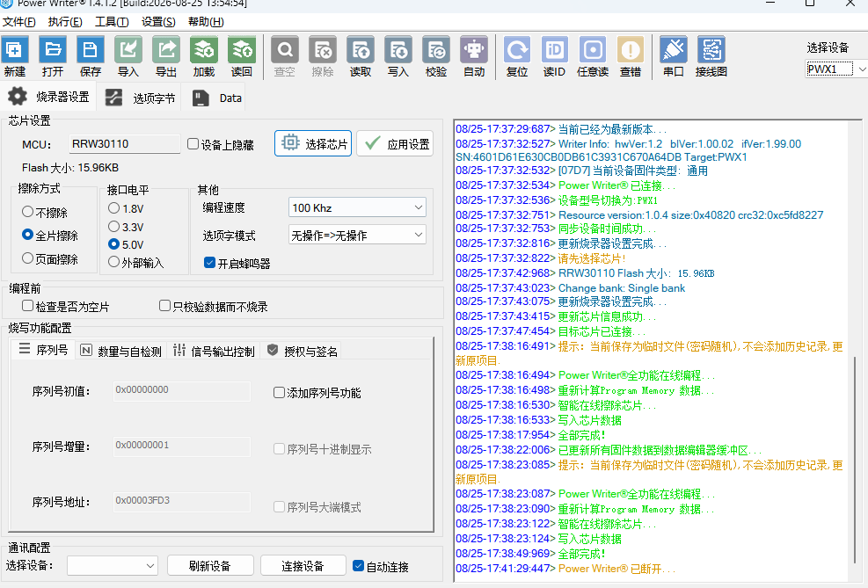Viewport: 868px width, 588px height.
Task: Select the 序列号 sub-tab
Action: [x=43, y=350]
